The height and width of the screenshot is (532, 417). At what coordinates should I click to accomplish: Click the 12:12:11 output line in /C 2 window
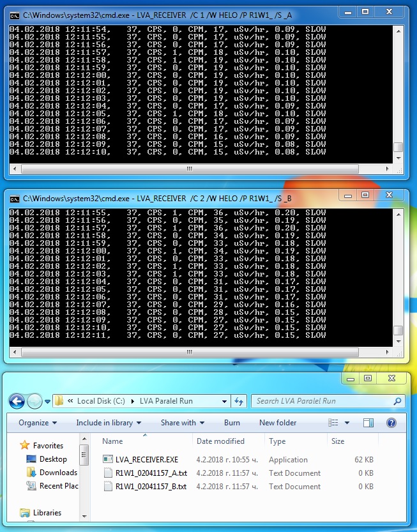coord(167,335)
